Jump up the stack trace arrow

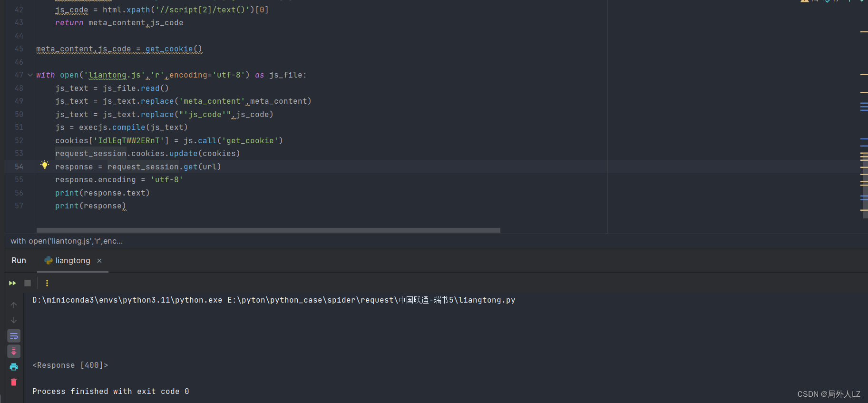pyautogui.click(x=14, y=305)
